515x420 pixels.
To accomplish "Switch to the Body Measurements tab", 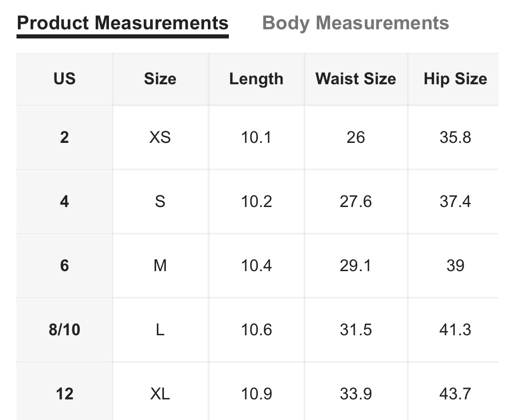I will (355, 23).
